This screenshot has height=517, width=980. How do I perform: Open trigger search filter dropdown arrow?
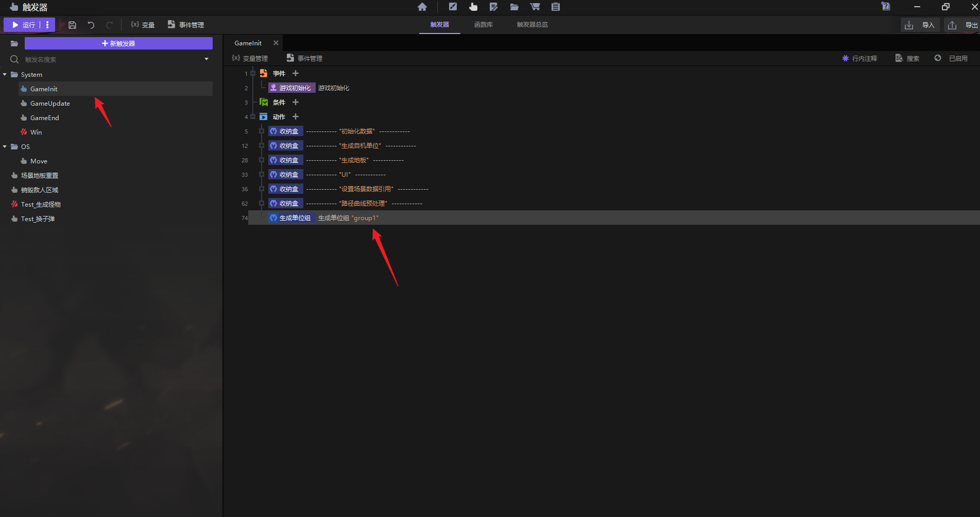(207, 59)
